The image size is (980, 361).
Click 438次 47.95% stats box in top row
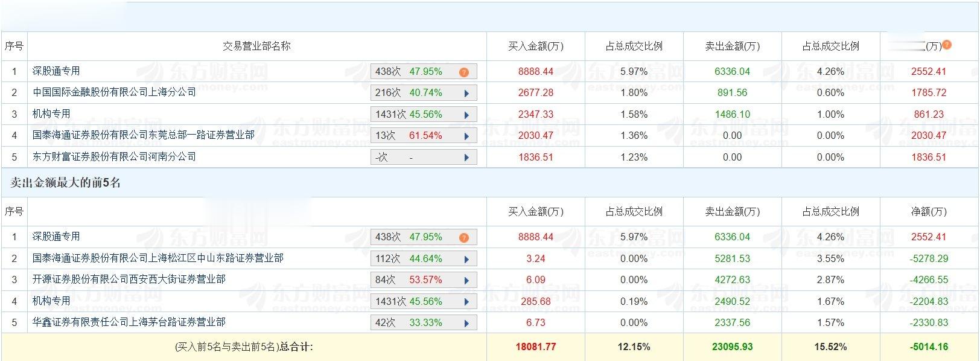point(409,71)
